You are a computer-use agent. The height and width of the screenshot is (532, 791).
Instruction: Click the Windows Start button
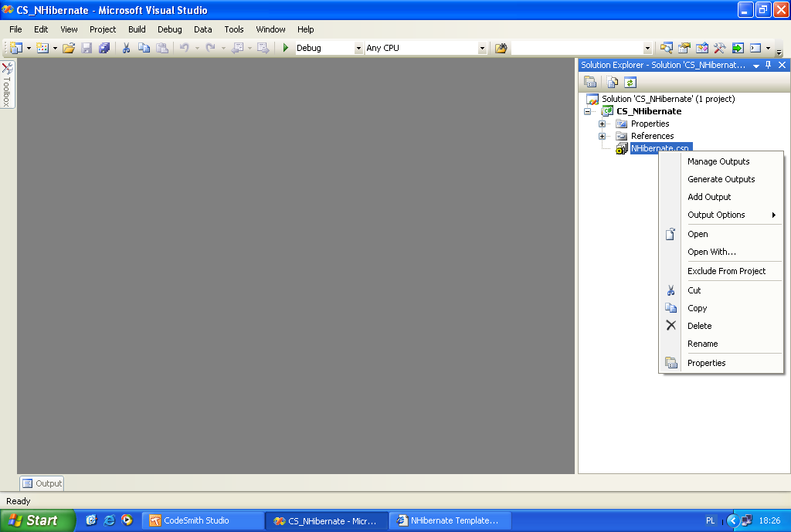(37, 520)
